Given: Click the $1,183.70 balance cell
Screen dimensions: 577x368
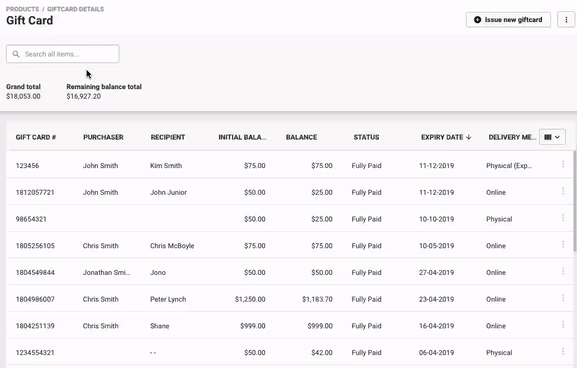Looking at the screenshot, I should 317,299.
